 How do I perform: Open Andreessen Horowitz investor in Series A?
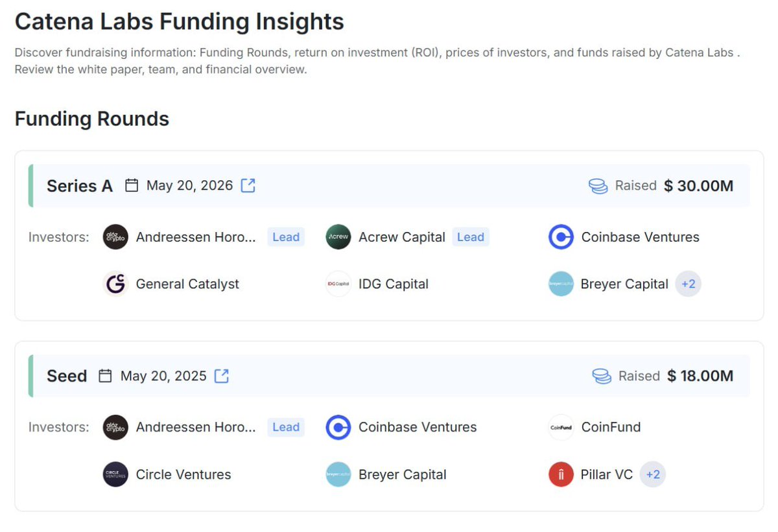[196, 237]
